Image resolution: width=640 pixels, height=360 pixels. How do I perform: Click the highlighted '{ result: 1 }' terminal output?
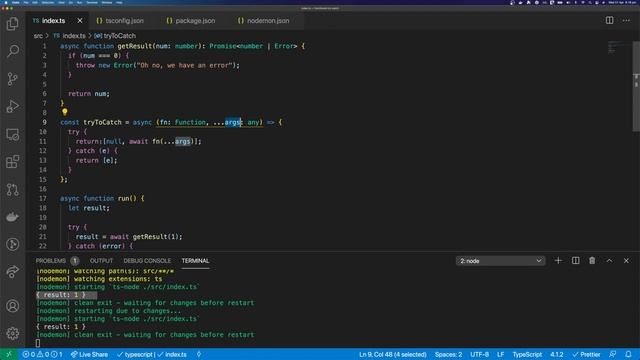click(x=61, y=295)
